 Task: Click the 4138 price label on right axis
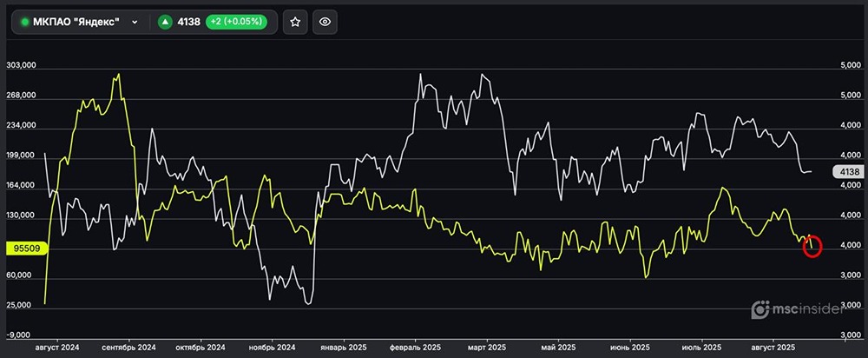click(849, 172)
